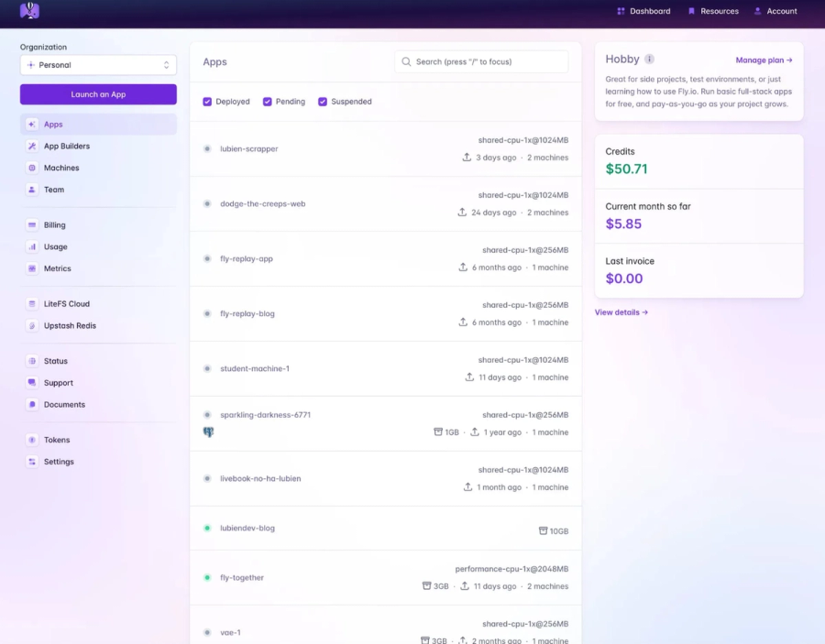Open Billing from the sidebar
825x644 pixels.
(x=98, y=225)
